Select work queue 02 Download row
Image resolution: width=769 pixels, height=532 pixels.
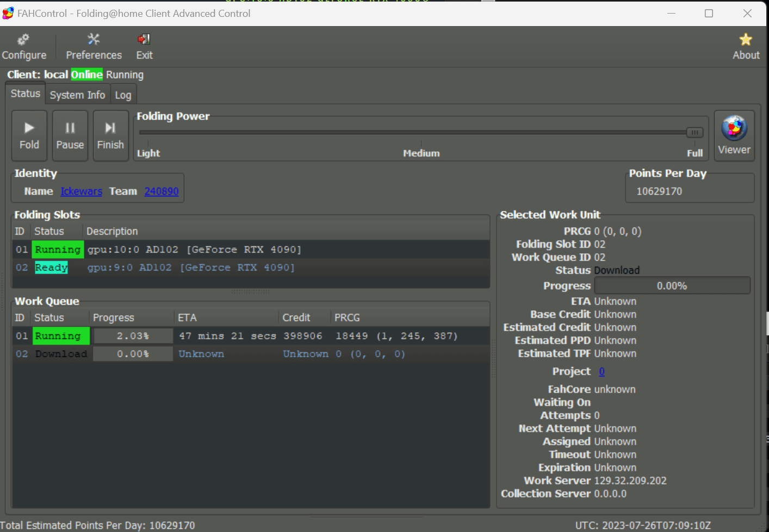tap(251, 354)
